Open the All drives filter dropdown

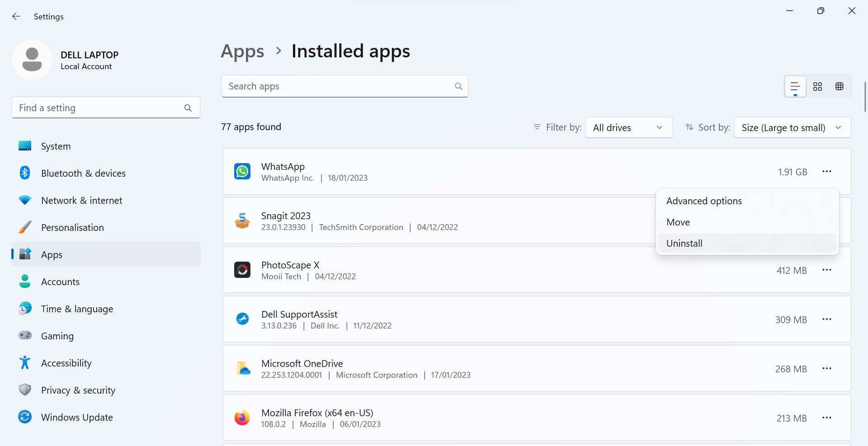tap(629, 127)
